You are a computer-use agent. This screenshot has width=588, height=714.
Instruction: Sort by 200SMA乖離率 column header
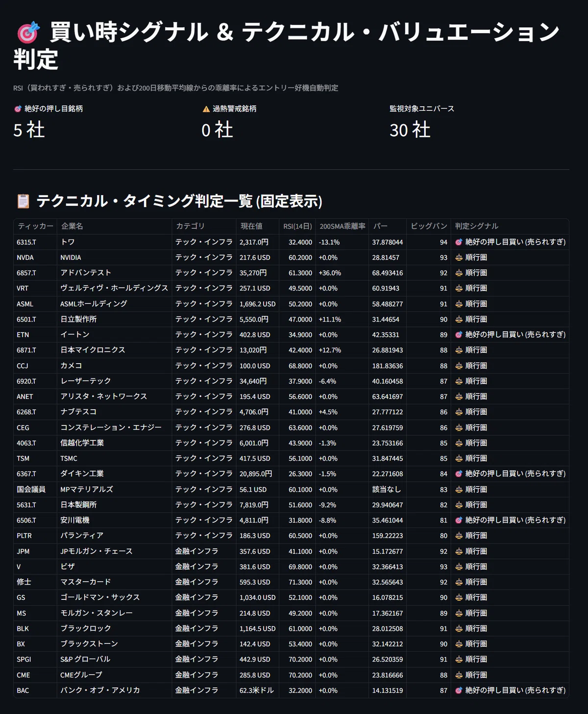tap(342, 226)
